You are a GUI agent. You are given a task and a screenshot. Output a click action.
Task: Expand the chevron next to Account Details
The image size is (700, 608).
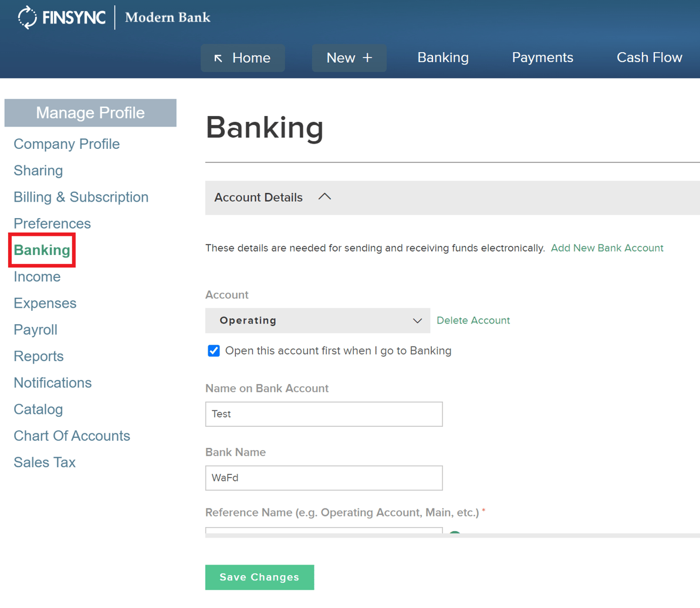[x=324, y=197]
